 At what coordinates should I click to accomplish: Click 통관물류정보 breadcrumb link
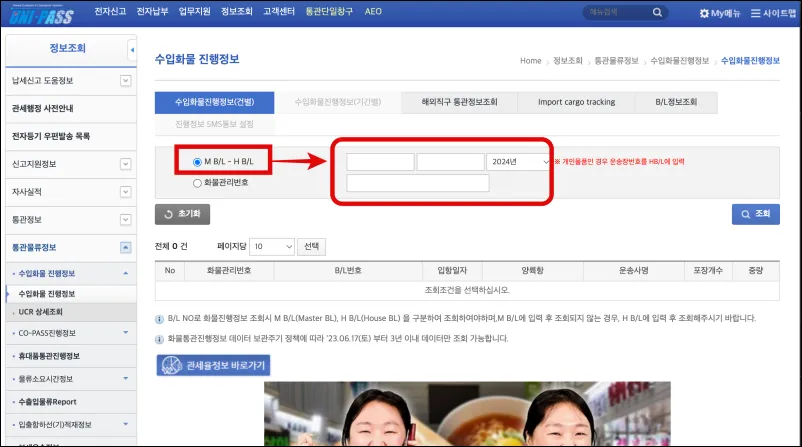pyautogui.click(x=616, y=61)
